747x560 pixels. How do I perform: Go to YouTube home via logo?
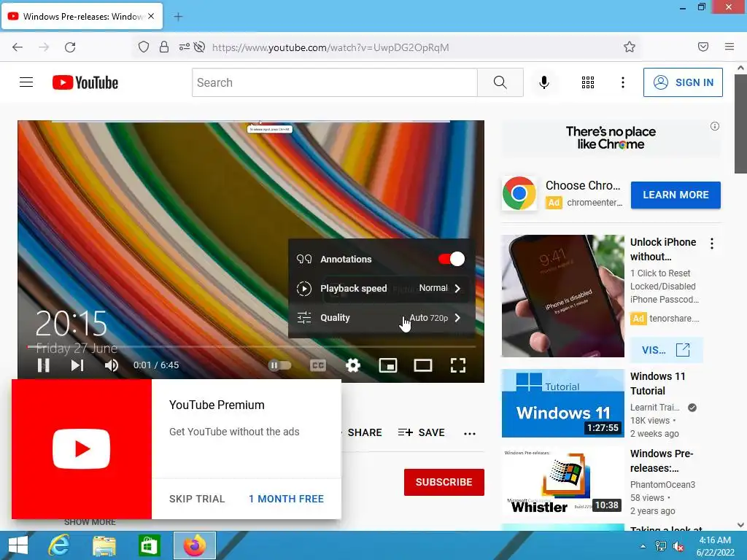[85, 82]
